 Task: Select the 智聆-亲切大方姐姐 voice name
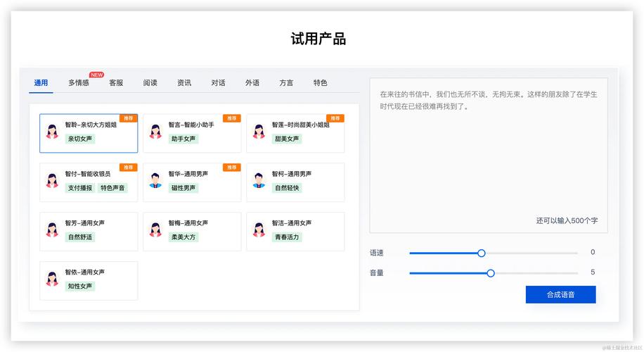(91, 125)
